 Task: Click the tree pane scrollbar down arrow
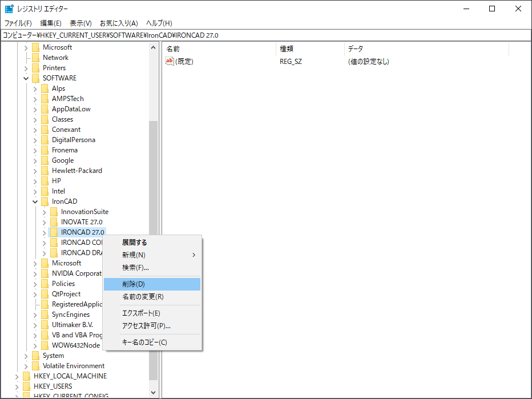tap(152, 392)
